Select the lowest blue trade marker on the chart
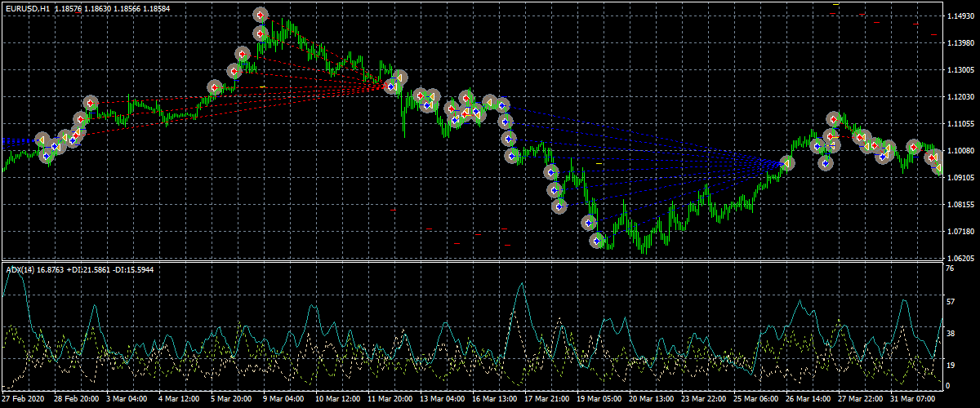The height and width of the screenshot is (408, 980). [x=597, y=241]
